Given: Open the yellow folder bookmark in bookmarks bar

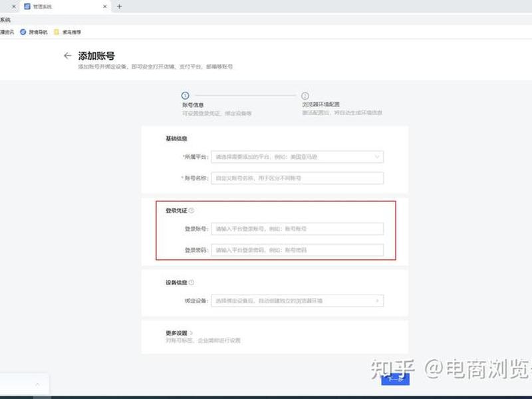Looking at the screenshot, I should pos(68,32).
